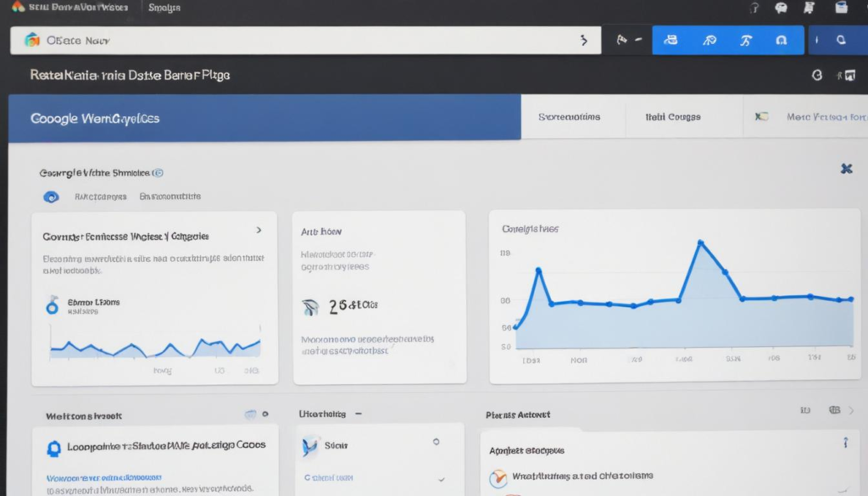Click the first lowest point on large chart
The height and width of the screenshot is (496, 868).
[516, 327]
